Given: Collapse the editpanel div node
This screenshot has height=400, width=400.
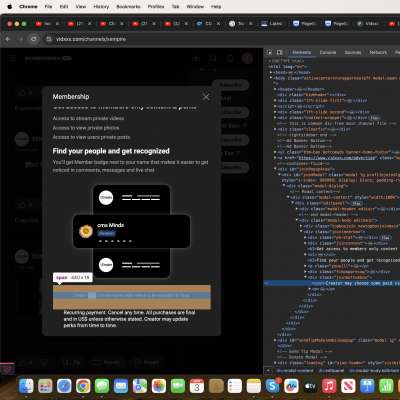Looking at the screenshot, I should click(292, 203).
